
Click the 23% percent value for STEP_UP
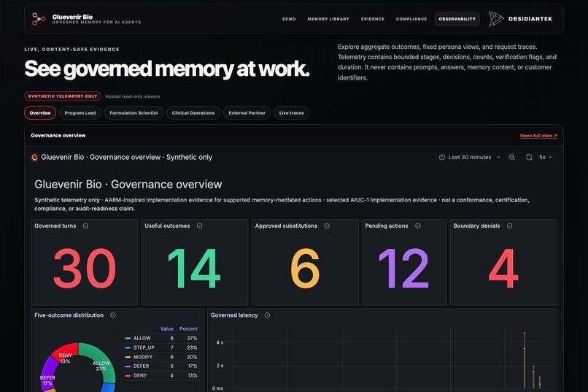coord(193,347)
